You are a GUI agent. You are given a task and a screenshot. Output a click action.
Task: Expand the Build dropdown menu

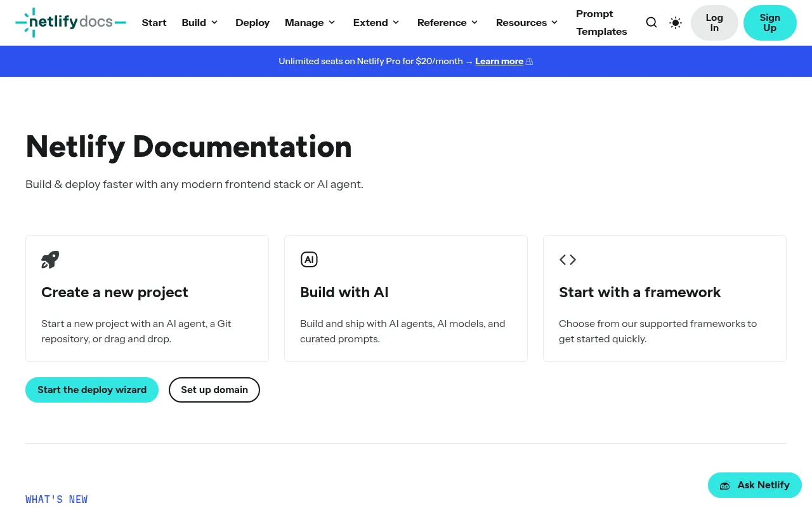coord(200,23)
